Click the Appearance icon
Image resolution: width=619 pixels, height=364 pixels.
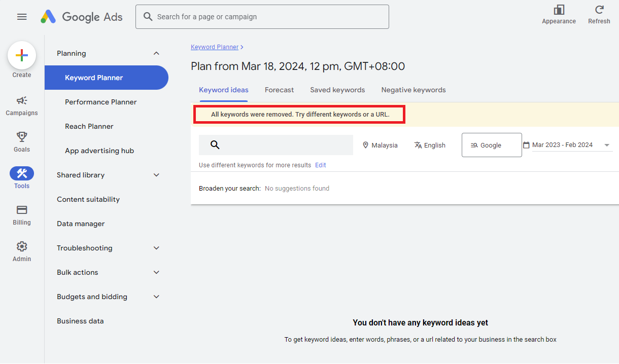(x=559, y=10)
